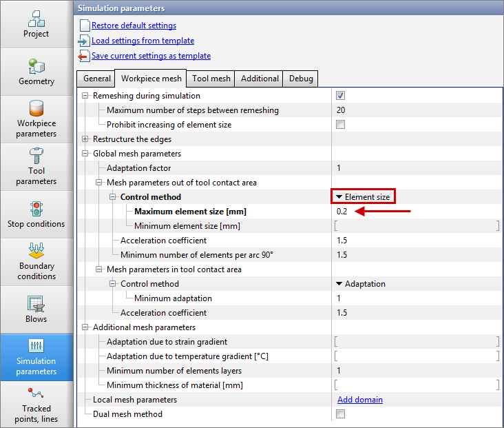This screenshot has height=428, width=504.
Task: Open Tool parameters hammer icon
Action: pyautogui.click(x=36, y=156)
